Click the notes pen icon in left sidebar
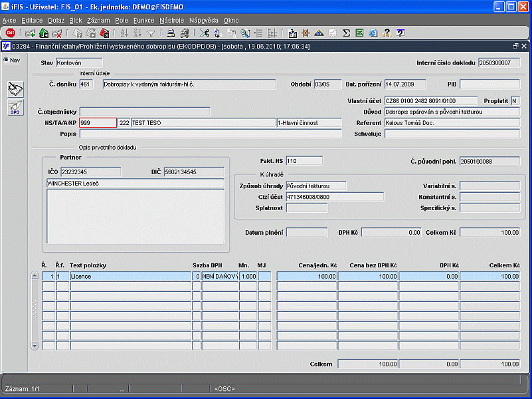 15,89
